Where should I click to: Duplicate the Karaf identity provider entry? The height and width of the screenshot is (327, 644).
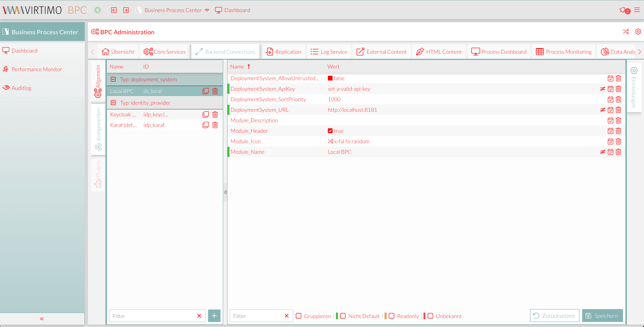[x=206, y=125]
